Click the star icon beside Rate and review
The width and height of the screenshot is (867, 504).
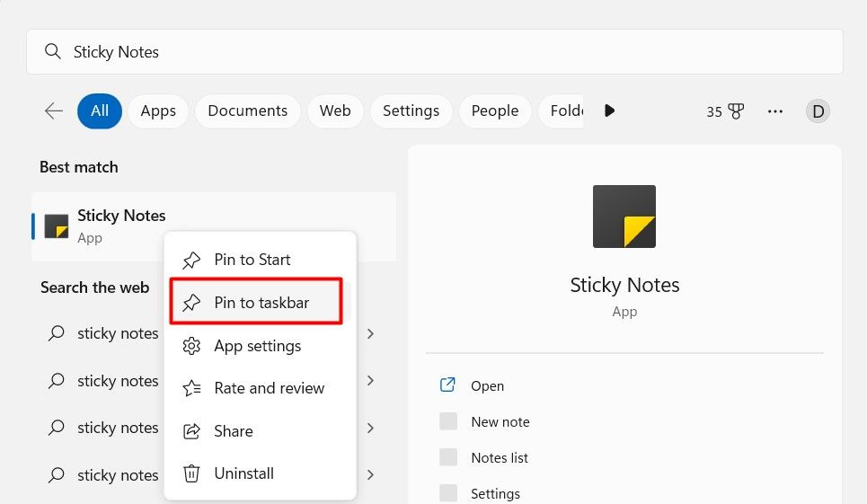[191, 388]
